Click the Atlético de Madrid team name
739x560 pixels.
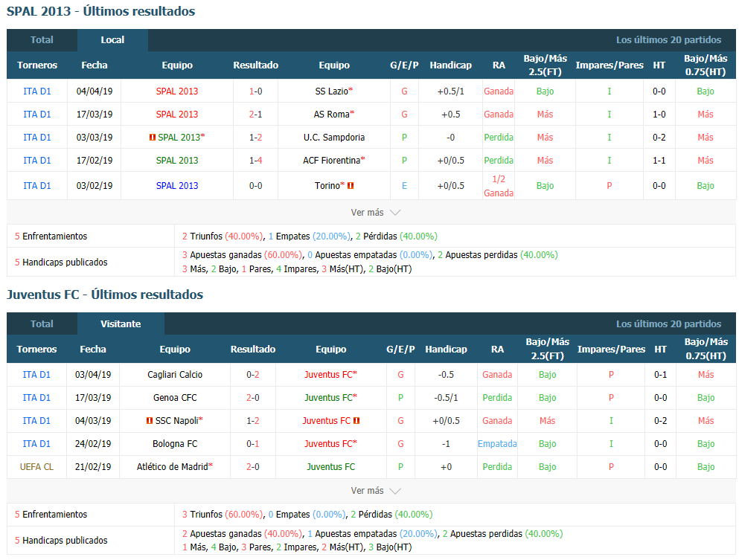click(x=173, y=467)
